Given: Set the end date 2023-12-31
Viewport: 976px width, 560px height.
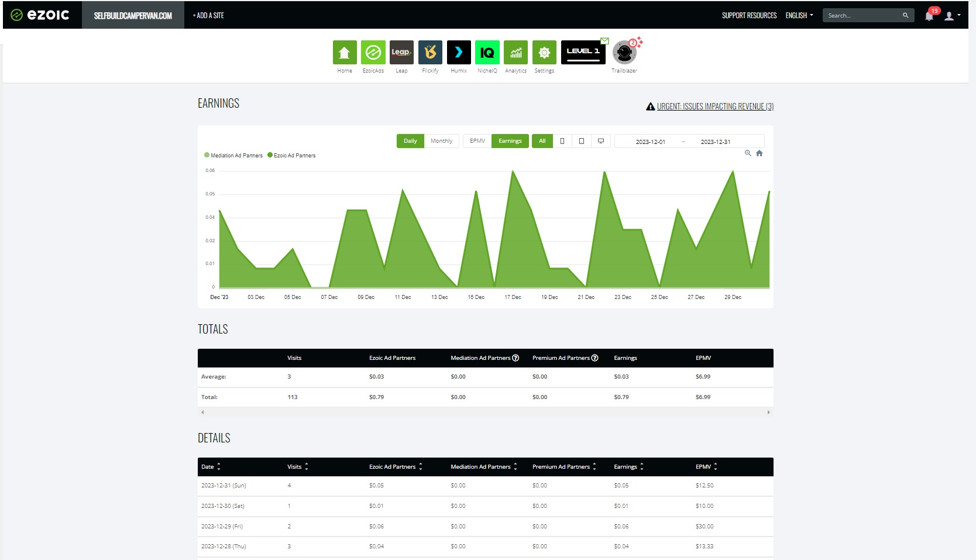Looking at the screenshot, I should tap(716, 142).
